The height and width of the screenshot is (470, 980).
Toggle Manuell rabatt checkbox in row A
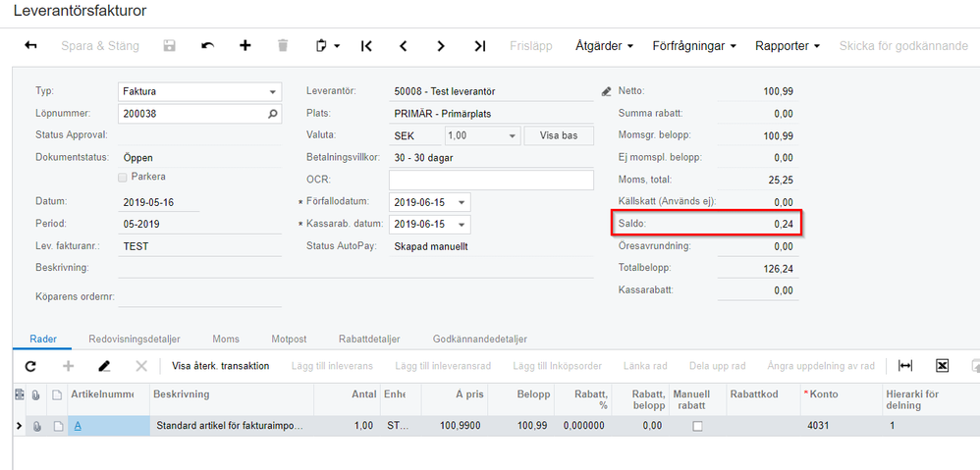pyautogui.click(x=697, y=426)
